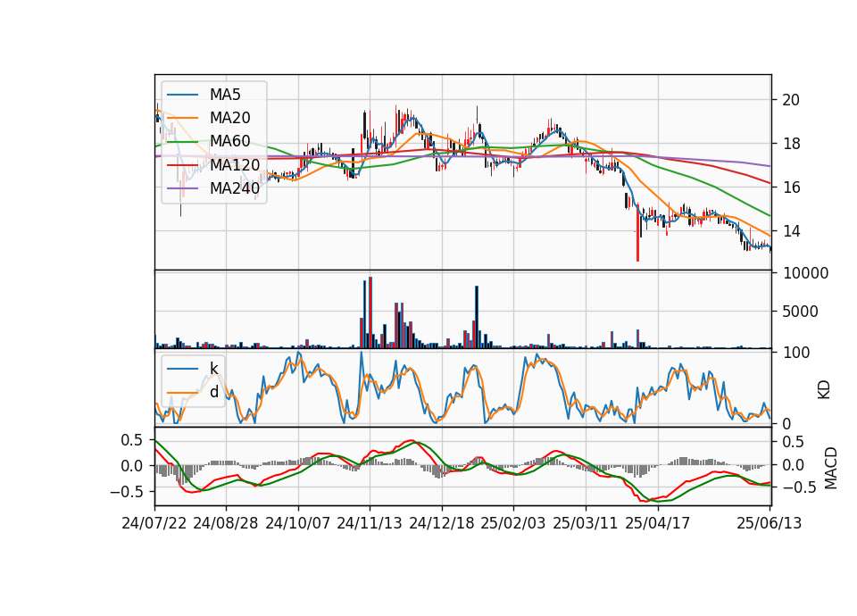Click the KD axis title
The height and width of the screenshot is (616, 857).
[x=824, y=390]
